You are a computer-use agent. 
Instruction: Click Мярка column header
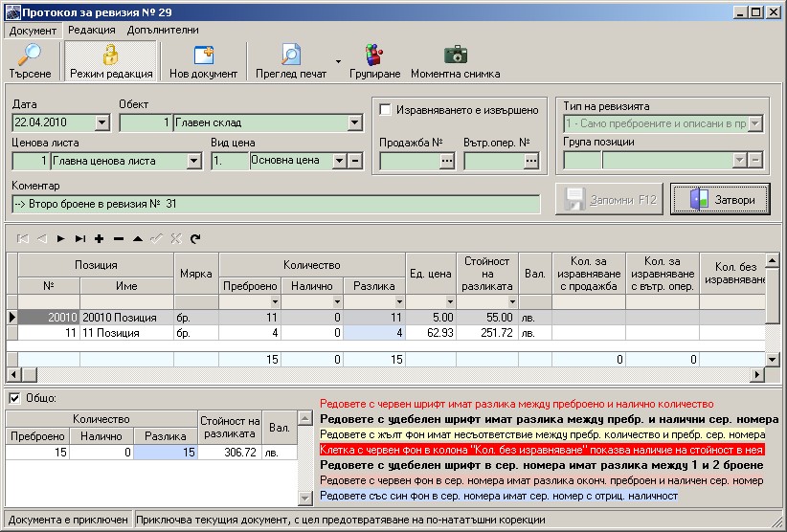coord(196,274)
